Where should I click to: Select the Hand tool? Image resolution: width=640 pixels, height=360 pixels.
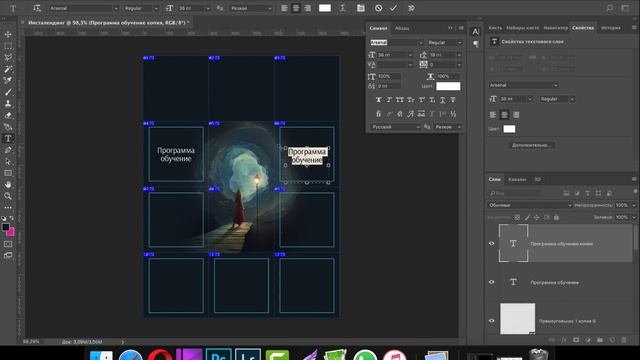pyautogui.click(x=8, y=184)
